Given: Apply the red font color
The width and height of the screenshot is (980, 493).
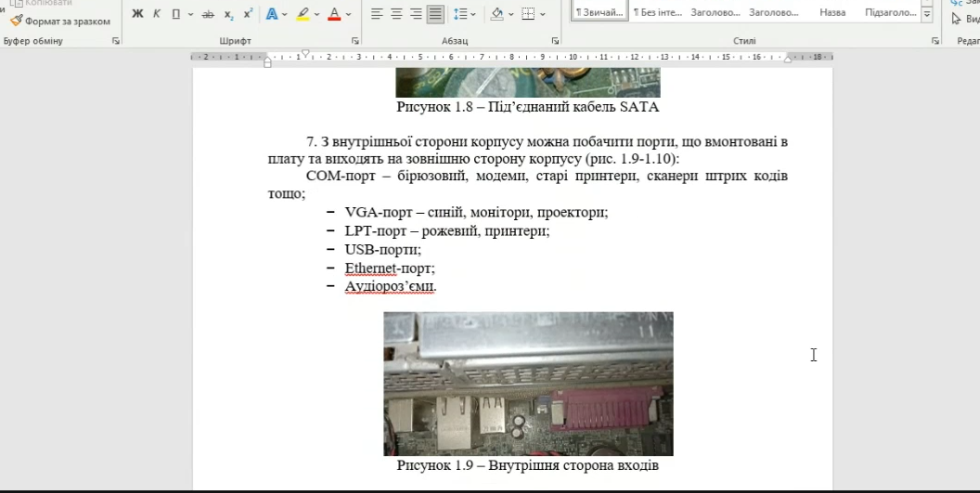Looking at the screenshot, I should [x=334, y=14].
